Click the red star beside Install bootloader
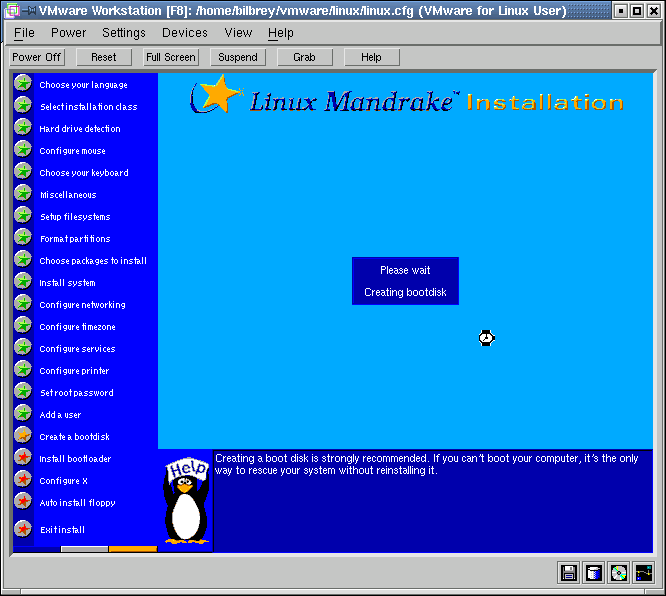Image resolution: width=666 pixels, height=596 pixels. pyautogui.click(x=23, y=458)
